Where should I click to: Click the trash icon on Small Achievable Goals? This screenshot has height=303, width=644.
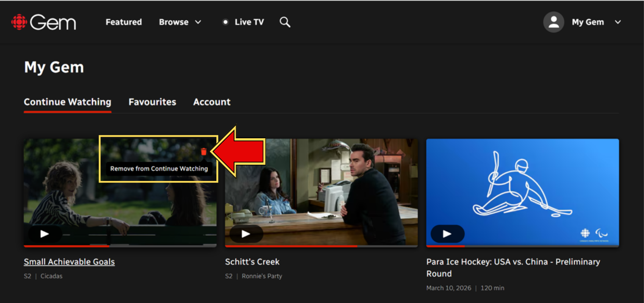204,151
